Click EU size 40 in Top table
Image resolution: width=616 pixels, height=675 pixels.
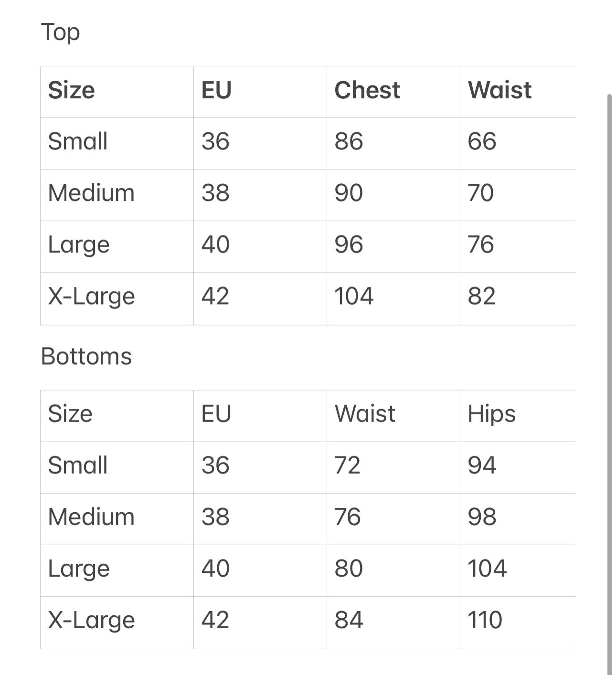coord(215,244)
